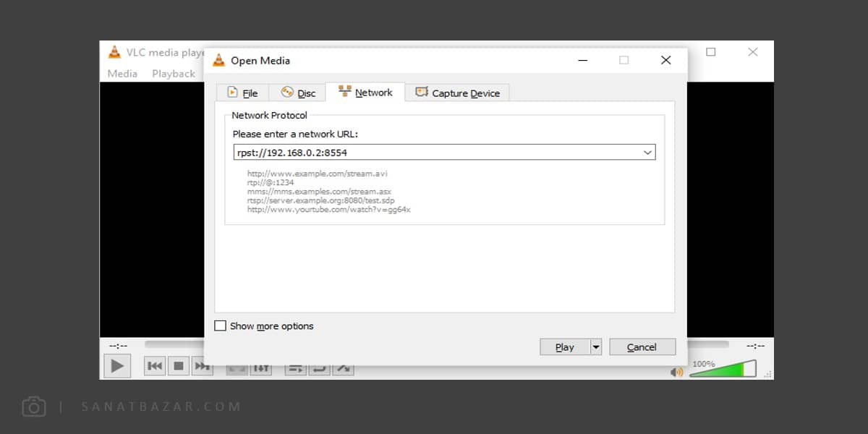Click example URL rtp://@:1234

(271, 182)
